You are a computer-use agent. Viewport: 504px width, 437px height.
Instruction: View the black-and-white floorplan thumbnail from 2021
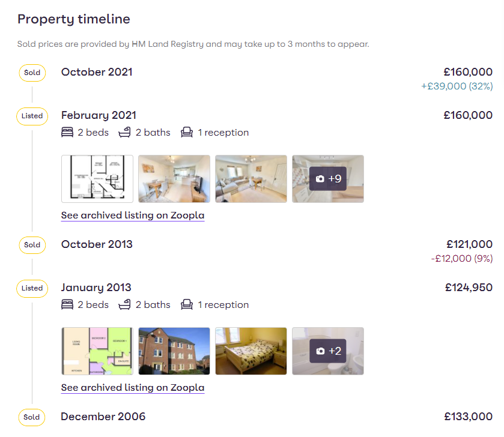(97, 179)
